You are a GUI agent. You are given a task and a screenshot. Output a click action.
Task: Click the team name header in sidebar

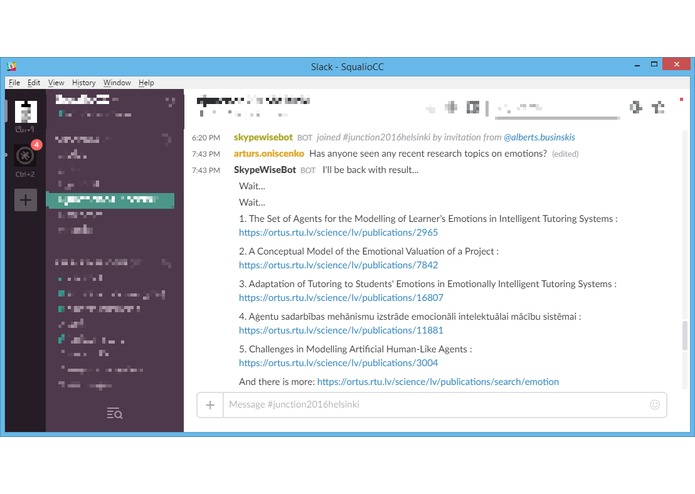(x=82, y=100)
